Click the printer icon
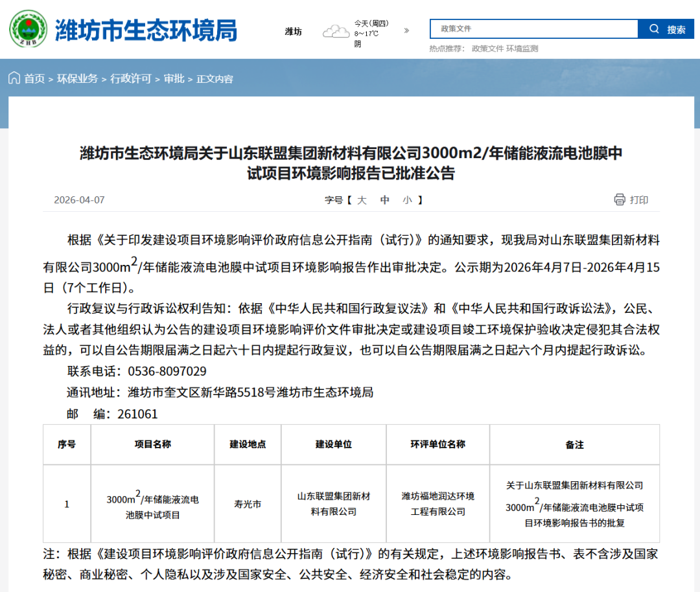700x592 pixels. [620, 199]
